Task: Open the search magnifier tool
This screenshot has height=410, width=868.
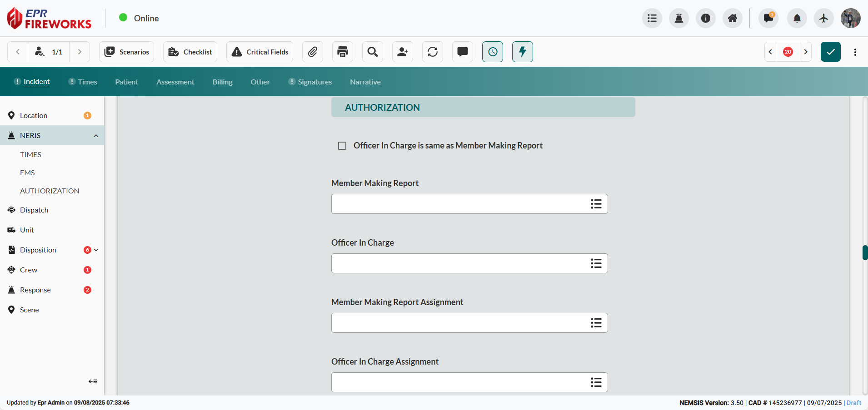Action: click(x=373, y=52)
